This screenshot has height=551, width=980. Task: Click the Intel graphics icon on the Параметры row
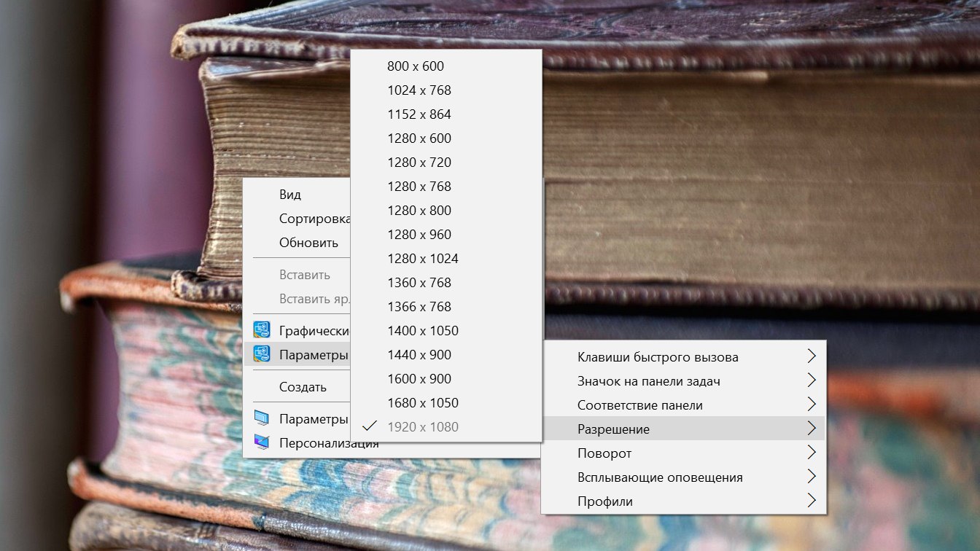coord(261,354)
